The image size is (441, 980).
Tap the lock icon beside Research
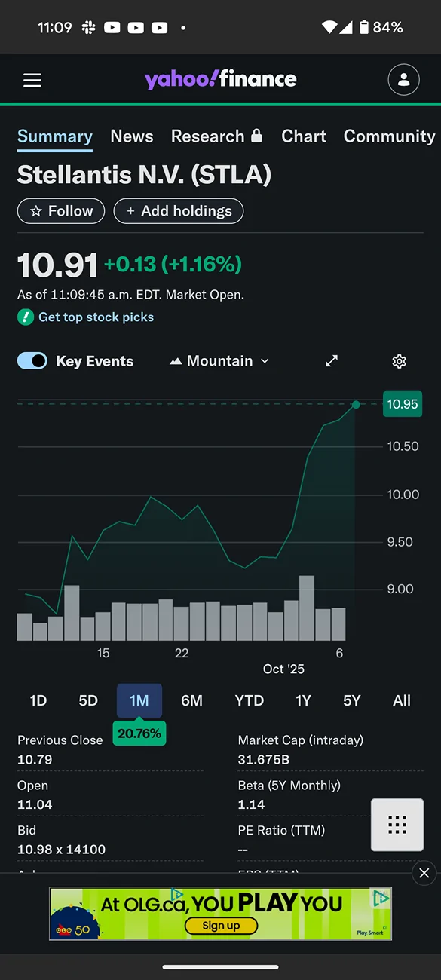(x=256, y=136)
